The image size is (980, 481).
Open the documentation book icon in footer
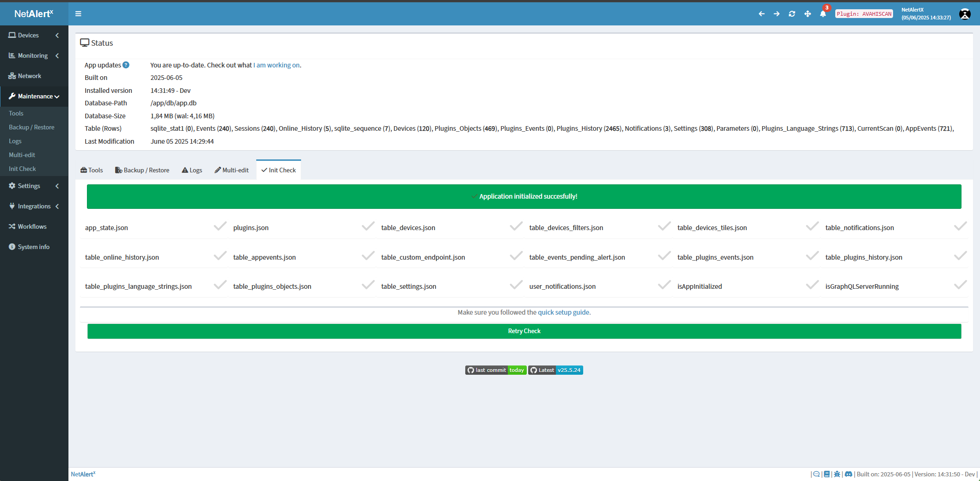[827, 474]
